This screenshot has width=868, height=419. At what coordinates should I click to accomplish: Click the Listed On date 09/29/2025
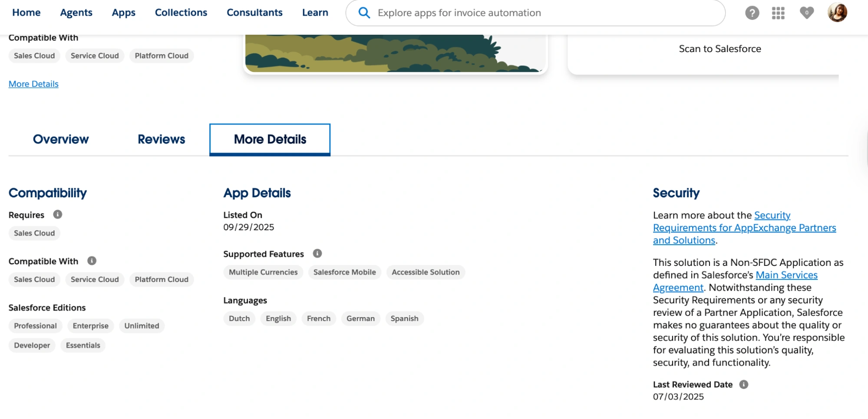(249, 227)
